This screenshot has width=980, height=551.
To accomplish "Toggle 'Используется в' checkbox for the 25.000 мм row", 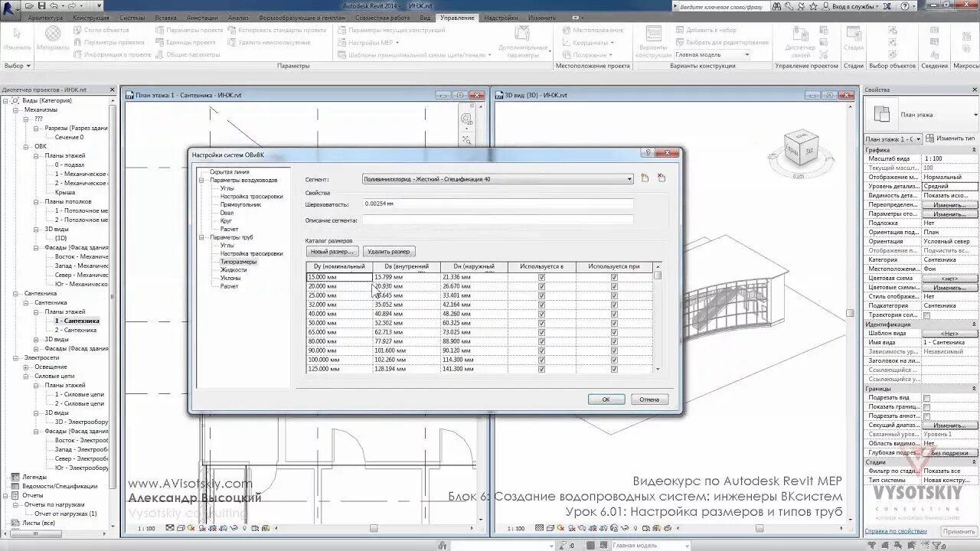I will coord(541,295).
